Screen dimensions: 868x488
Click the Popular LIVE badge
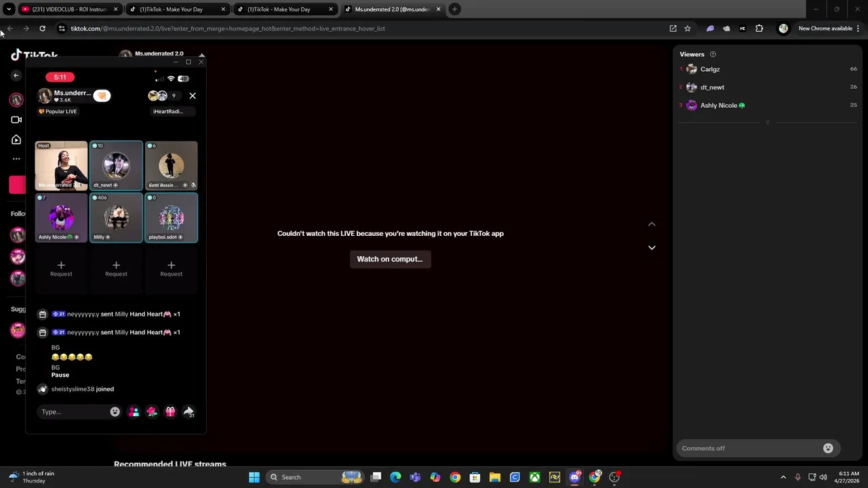[x=58, y=111]
